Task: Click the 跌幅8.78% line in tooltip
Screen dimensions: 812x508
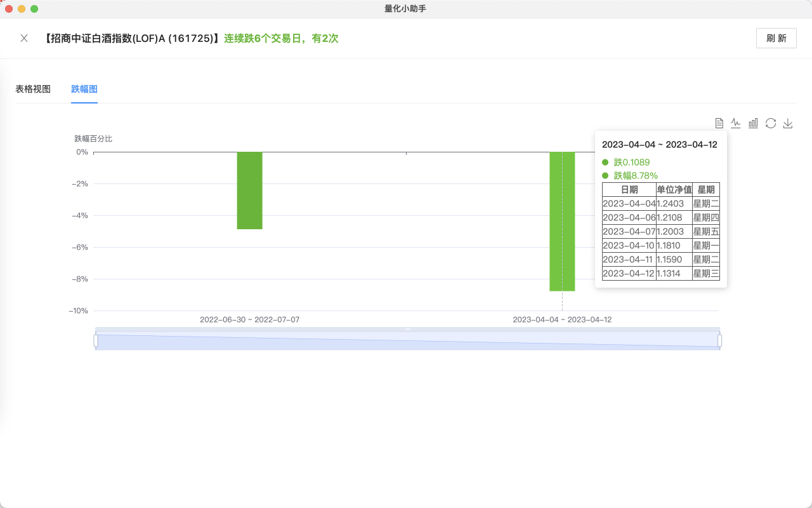Action: coord(630,176)
